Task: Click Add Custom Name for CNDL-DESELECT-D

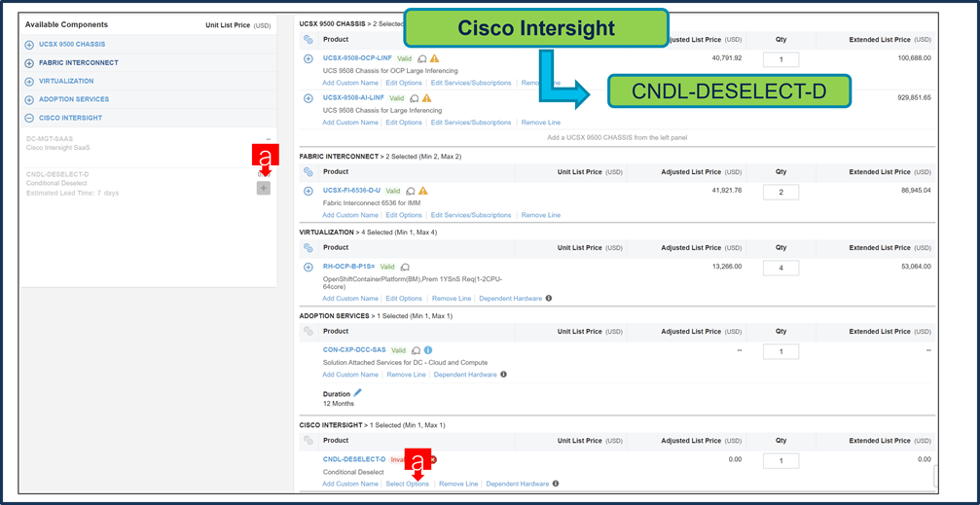Action: click(x=350, y=484)
